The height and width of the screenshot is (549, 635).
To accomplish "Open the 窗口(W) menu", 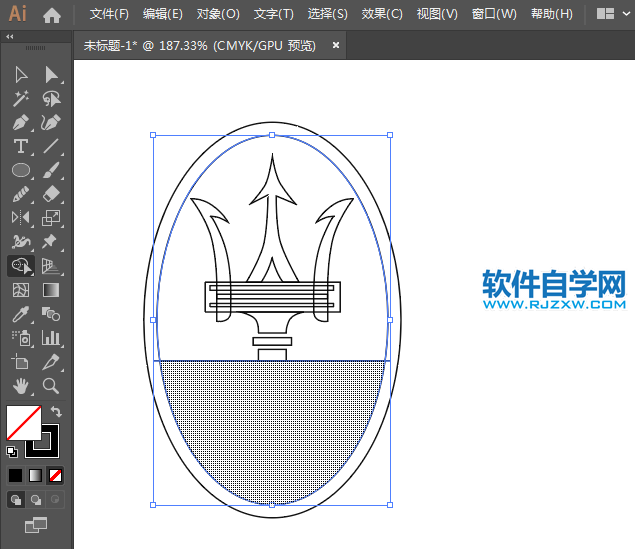I will click(494, 14).
